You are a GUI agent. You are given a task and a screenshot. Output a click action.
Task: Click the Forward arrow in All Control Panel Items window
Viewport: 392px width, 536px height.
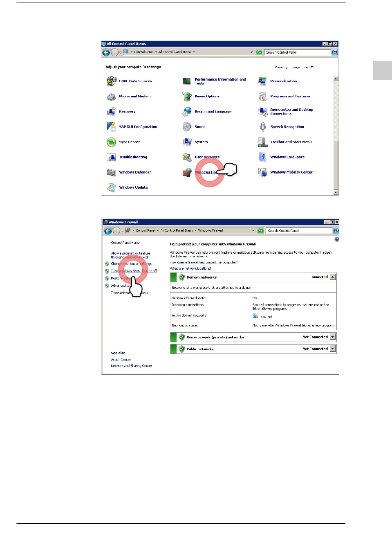(x=114, y=52)
